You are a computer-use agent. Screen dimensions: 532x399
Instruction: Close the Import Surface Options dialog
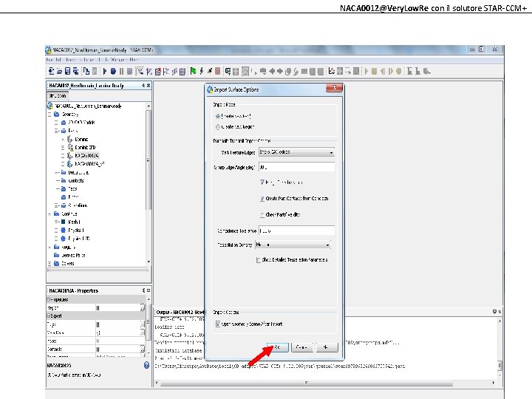point(334,88)
